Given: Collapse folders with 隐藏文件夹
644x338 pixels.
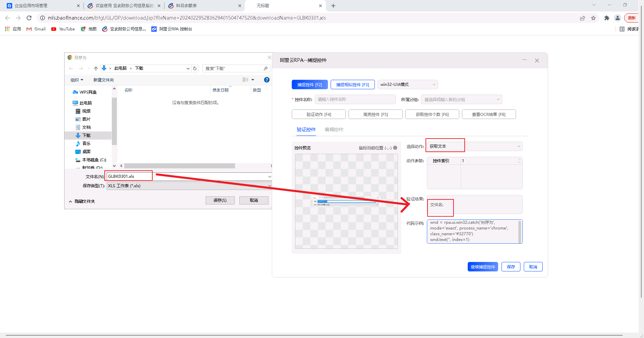Looking at the screenshot, I should click(82, 201).
